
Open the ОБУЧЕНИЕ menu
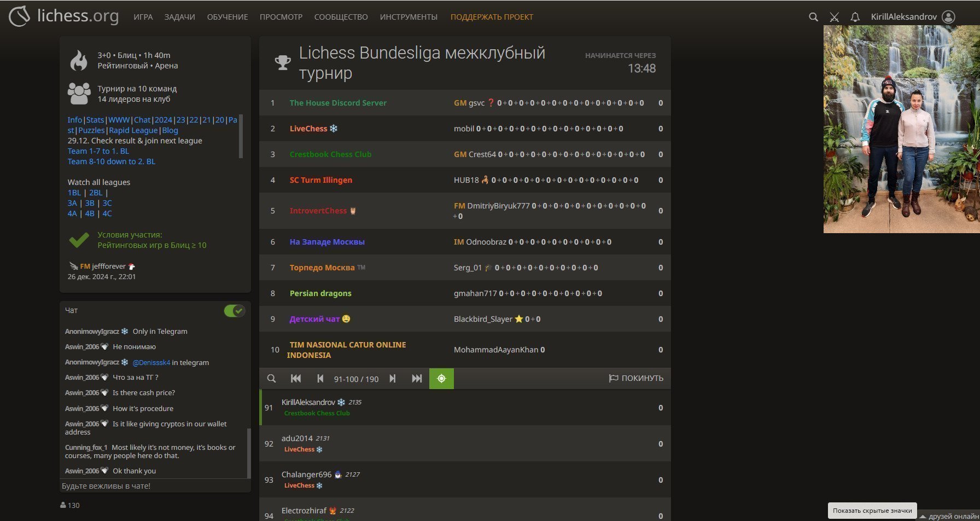point(227,17)
